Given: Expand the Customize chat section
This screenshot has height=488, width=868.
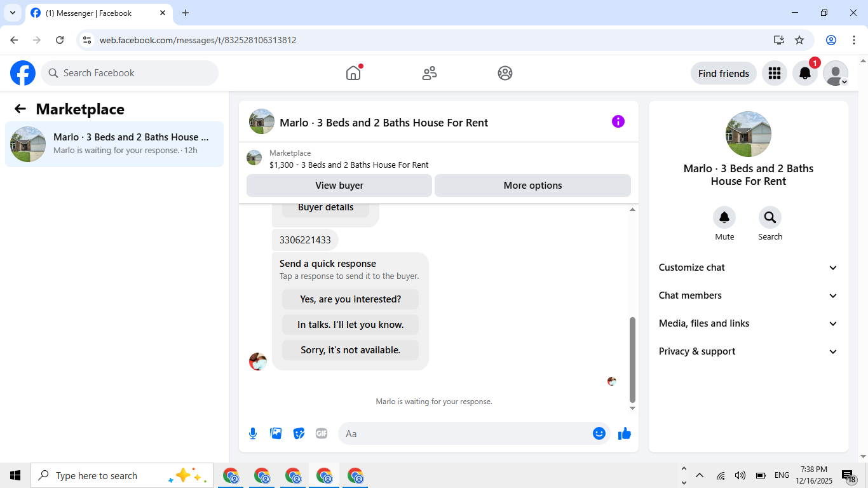Looking at the screenshot, I should pyautogui.click(x=749, y=268).
